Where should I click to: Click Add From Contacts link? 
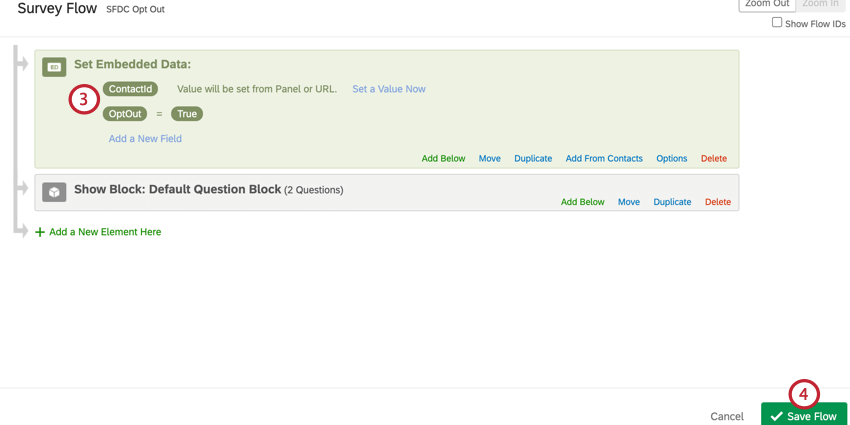[604, 158]
